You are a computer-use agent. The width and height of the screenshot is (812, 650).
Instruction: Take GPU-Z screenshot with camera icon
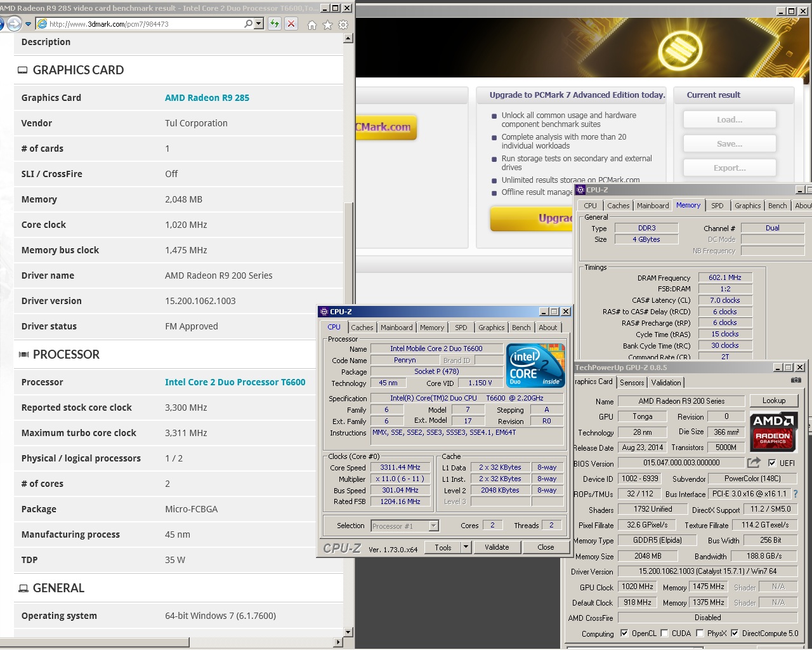click(796, 380)
